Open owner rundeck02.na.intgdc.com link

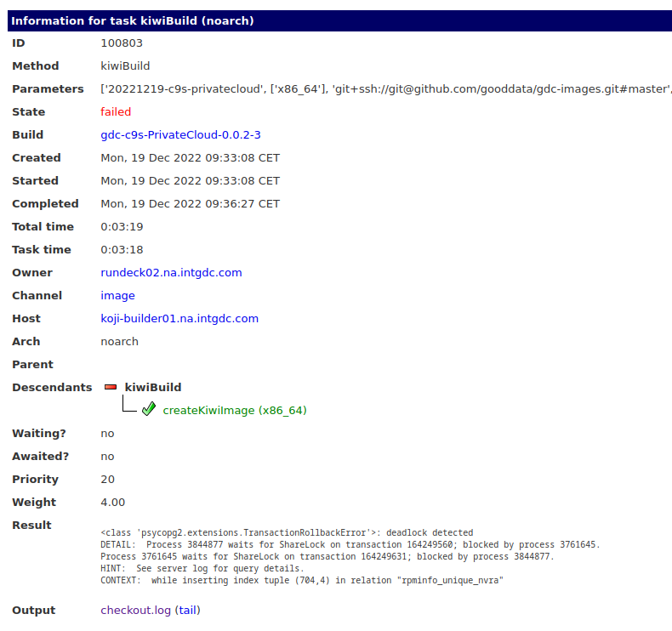171,273
